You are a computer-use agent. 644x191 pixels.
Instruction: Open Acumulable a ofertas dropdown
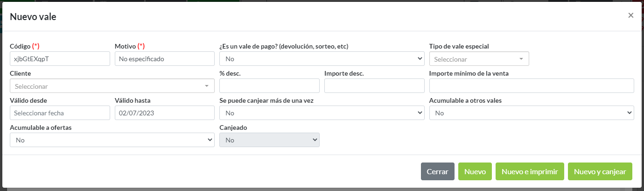tap(112, 140)
